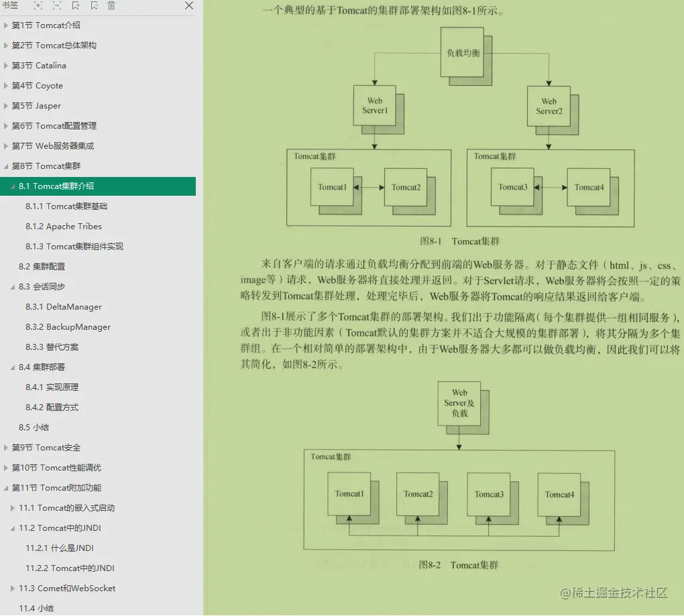Image resolution: width=684 pixels, height=616 pixels.
Task: Jump to 8.4.1 实现原理
Action: [x=52, y=387]
